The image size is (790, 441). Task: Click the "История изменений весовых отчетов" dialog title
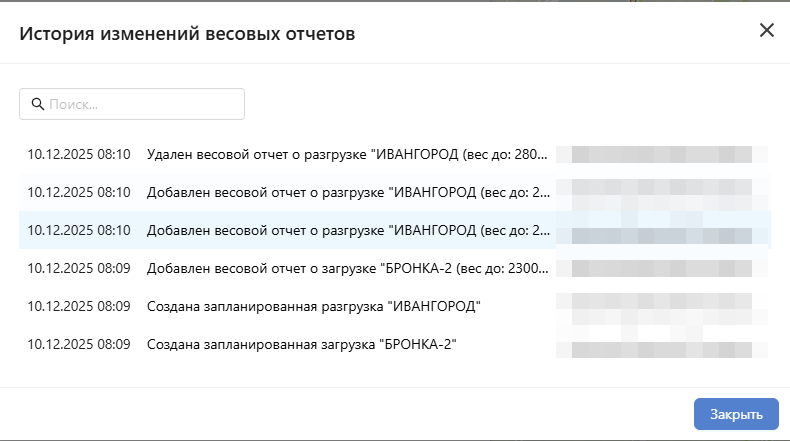[188, 34]
